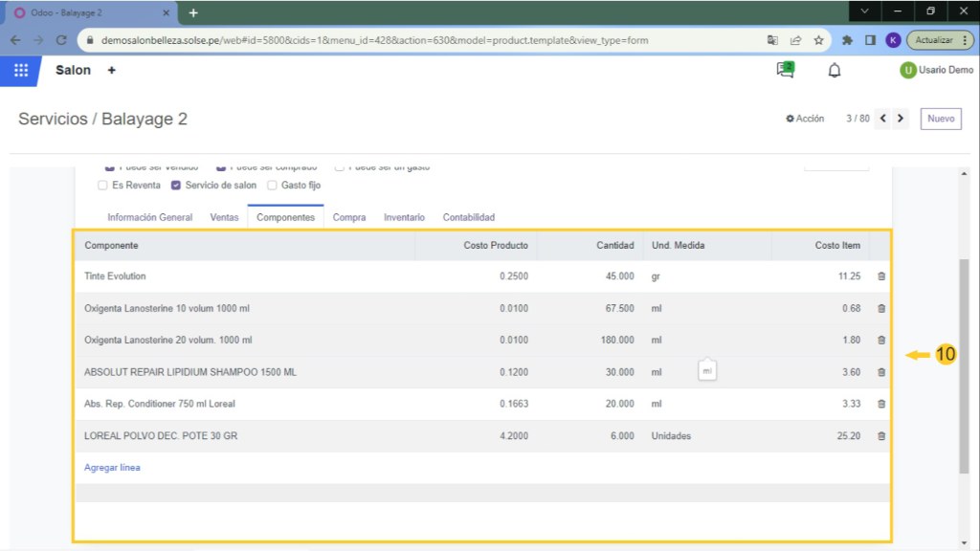The width and height of the screenshot is (980, 551).
Task: Click the Nuevo button
Action: click(941, 119)
